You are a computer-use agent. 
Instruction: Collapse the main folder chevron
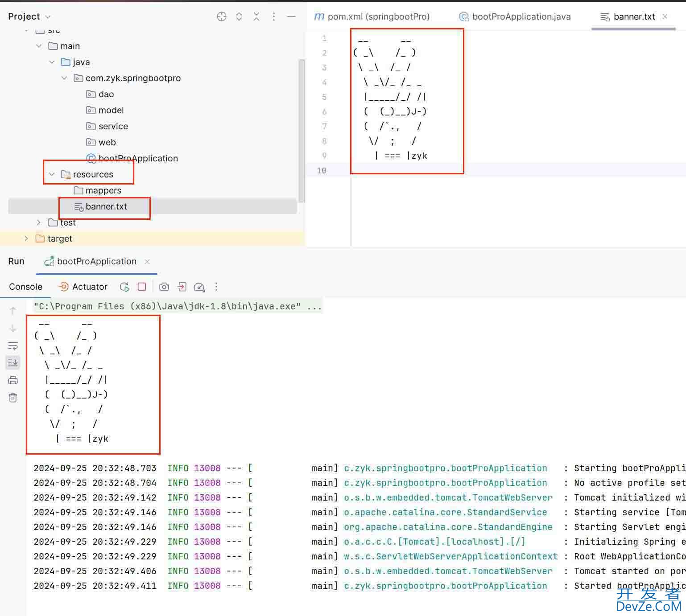click(39, 46)
